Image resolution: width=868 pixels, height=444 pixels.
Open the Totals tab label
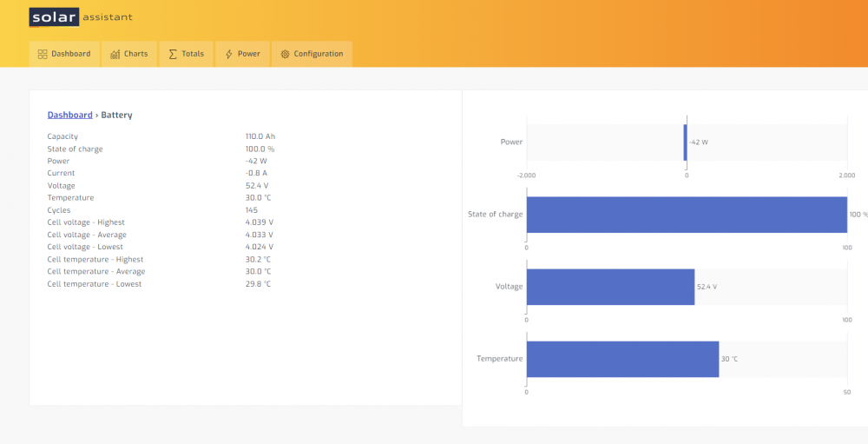193,54
